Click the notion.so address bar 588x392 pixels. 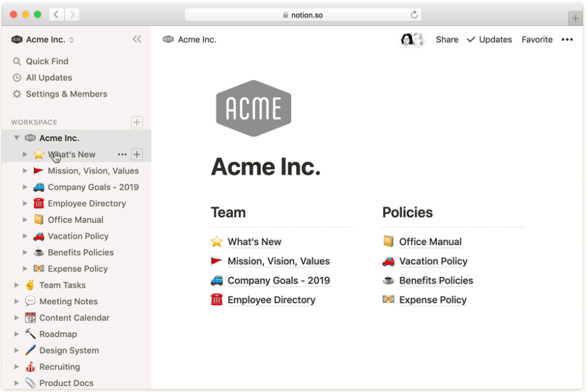click(x=303, y=15)
